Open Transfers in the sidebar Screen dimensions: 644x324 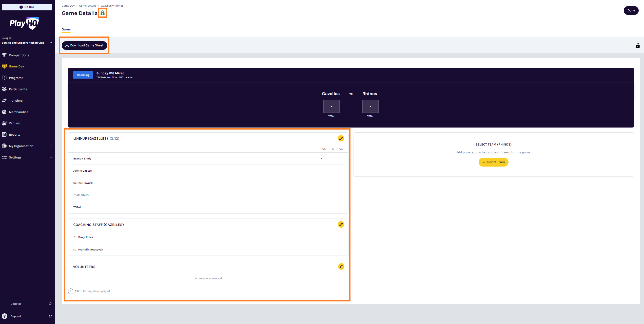click(16, 101)
